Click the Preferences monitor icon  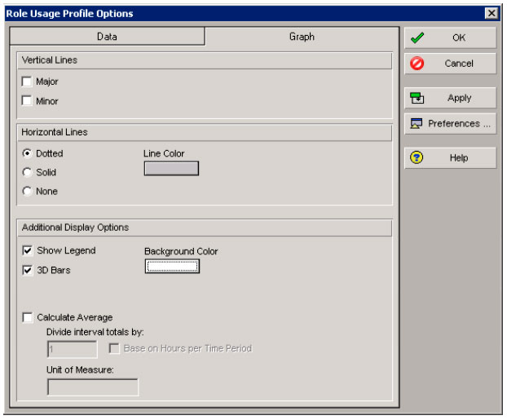(417, 123)
